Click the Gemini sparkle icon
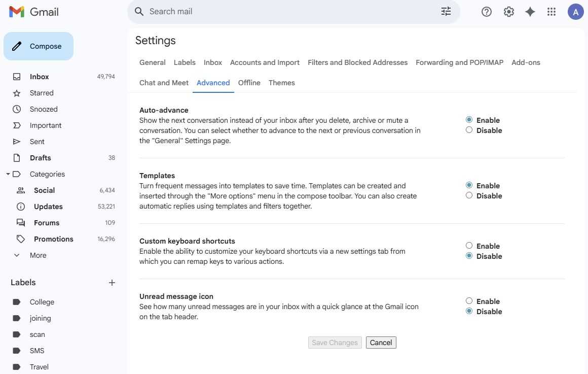 pyautogui.click(x=530, y=12)
